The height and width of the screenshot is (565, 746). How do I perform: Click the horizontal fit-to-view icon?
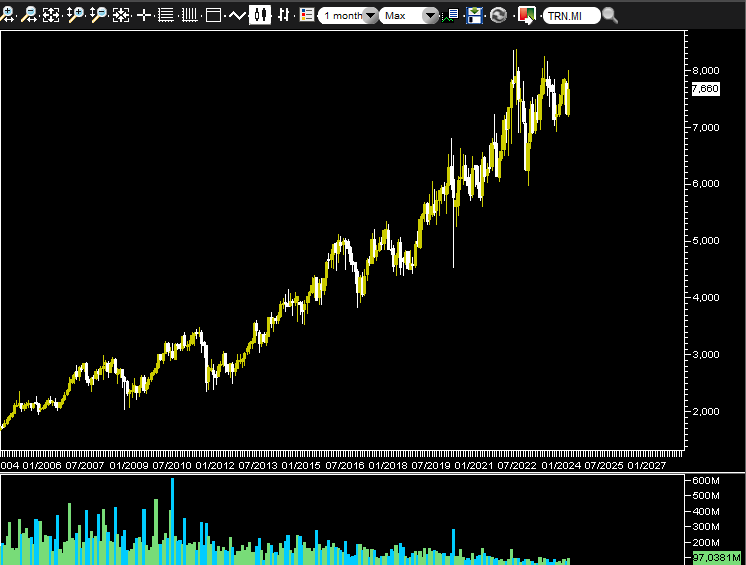[52, 15]
